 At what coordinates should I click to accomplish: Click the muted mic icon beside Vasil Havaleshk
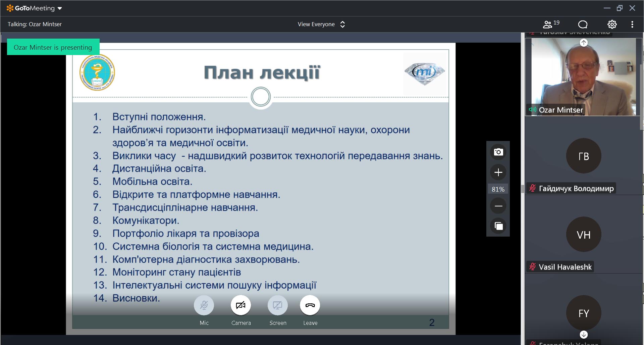(x=532, y=266)
